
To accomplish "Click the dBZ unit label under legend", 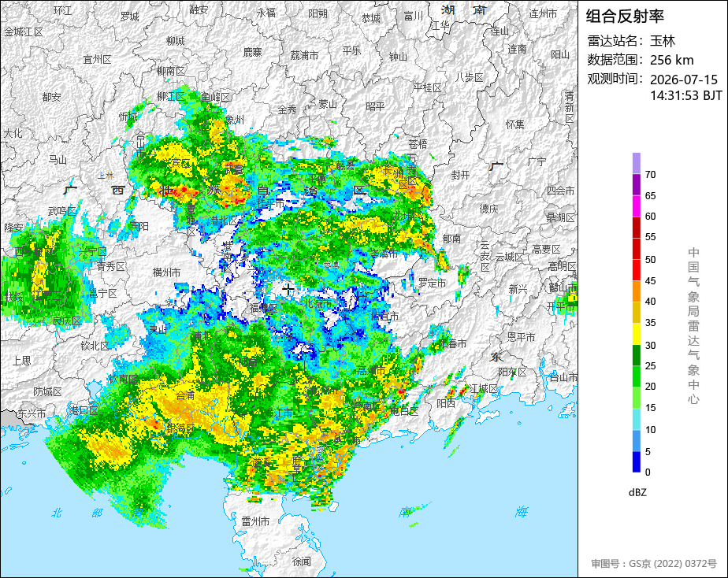I will pyautogui.click(x=637, y=492).
